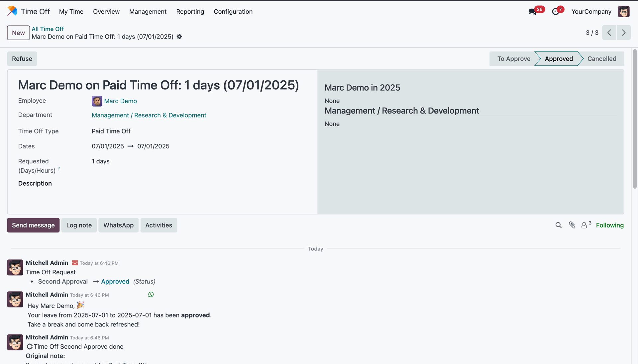Open the gear actions menu beside record title
This screenshot has width=638, height=364.
(x=179, y=37)
